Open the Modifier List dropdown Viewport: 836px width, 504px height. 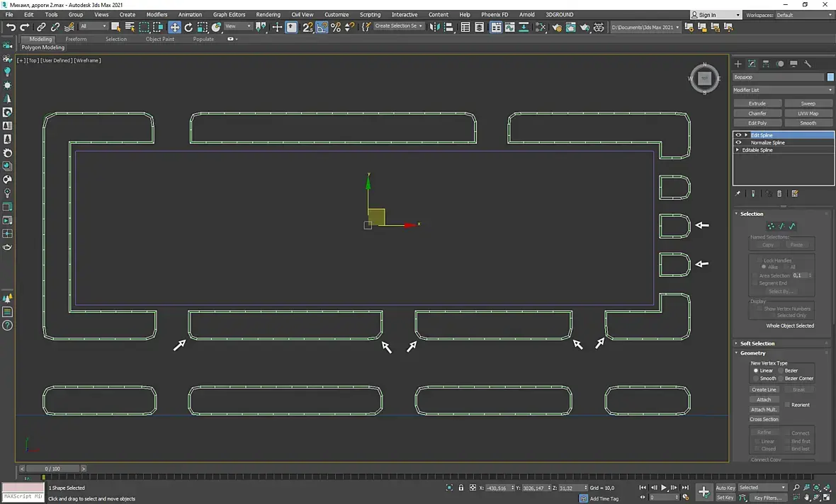coord(783,90)
